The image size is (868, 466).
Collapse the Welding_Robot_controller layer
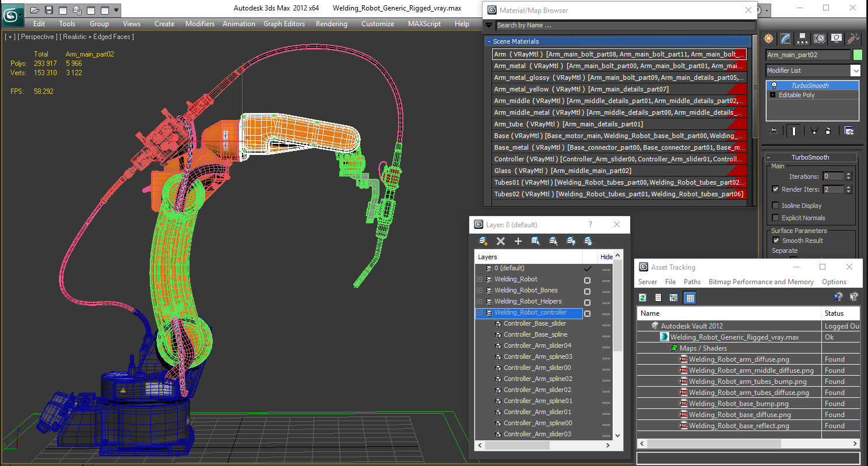479,313
